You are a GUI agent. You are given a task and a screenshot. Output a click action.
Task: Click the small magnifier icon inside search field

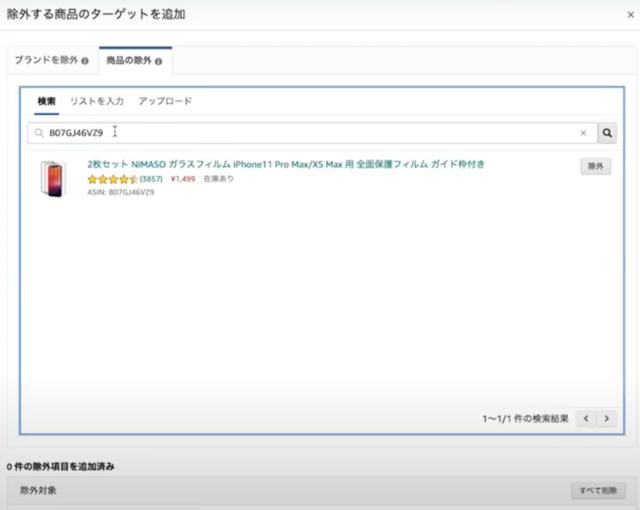pyautogui.click(x=39, y=133)
